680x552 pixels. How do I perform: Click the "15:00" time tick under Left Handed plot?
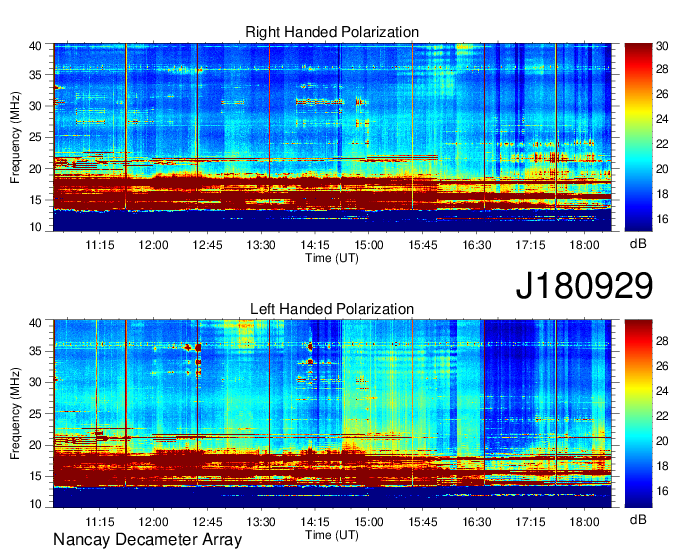[369, 521]
